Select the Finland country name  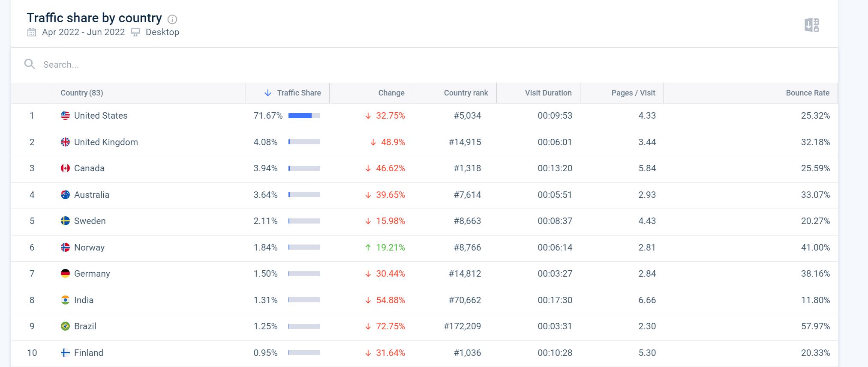coord(89,353)
